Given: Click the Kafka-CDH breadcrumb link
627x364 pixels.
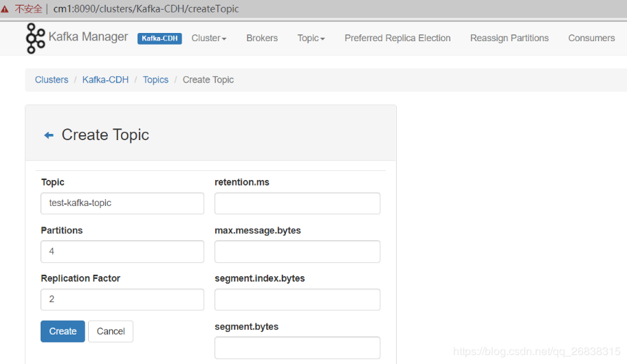Looking at the screenshot, I should point(105,80).
